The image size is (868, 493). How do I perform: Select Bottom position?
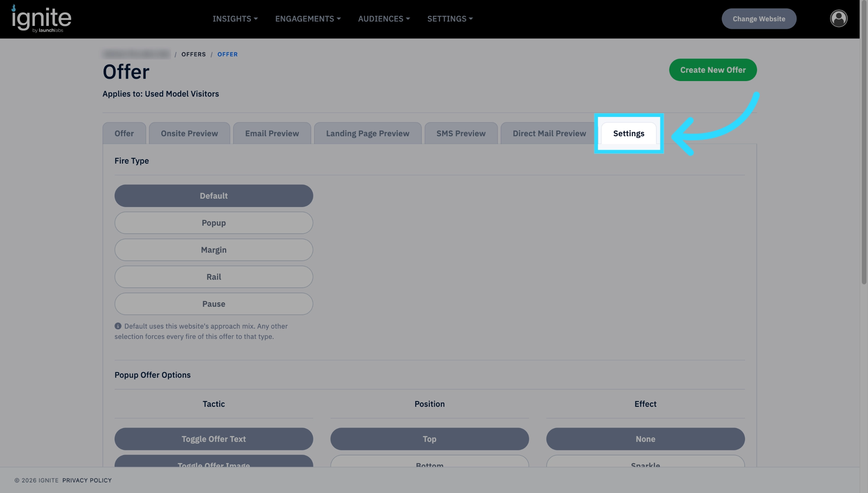(429, 461)
